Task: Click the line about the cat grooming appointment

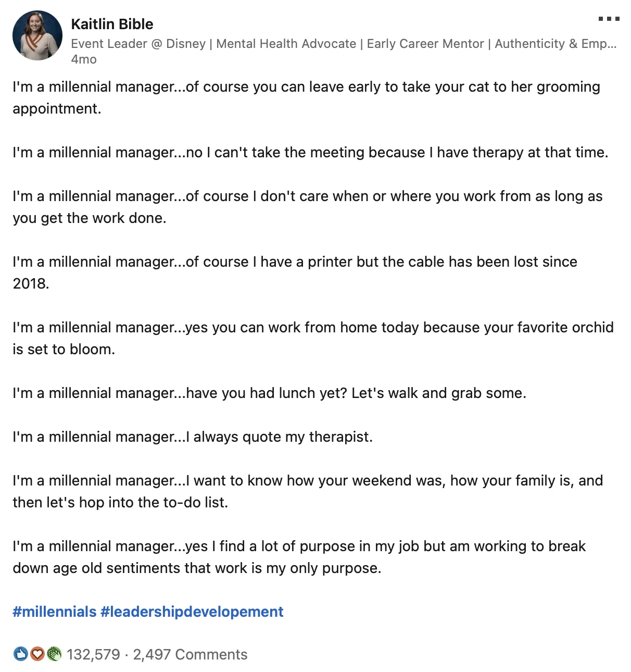Action: click(306, 97)
